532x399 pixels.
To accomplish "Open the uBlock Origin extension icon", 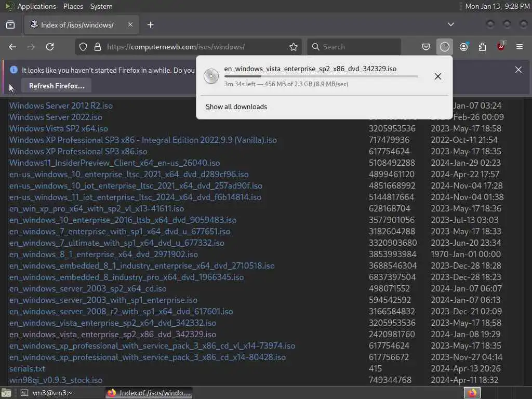I will tap(501, 46).
